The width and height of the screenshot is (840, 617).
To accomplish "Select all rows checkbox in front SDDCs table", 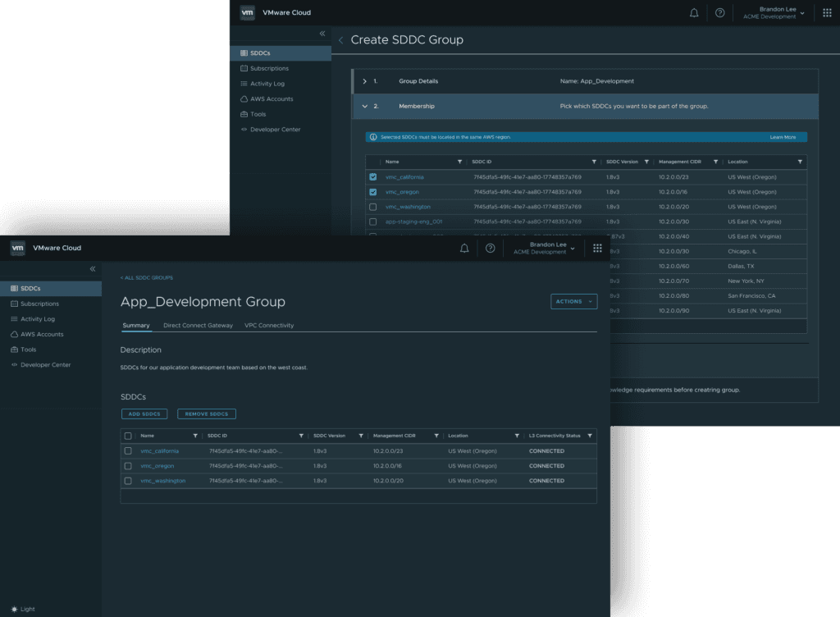I will tap(128, 436).
